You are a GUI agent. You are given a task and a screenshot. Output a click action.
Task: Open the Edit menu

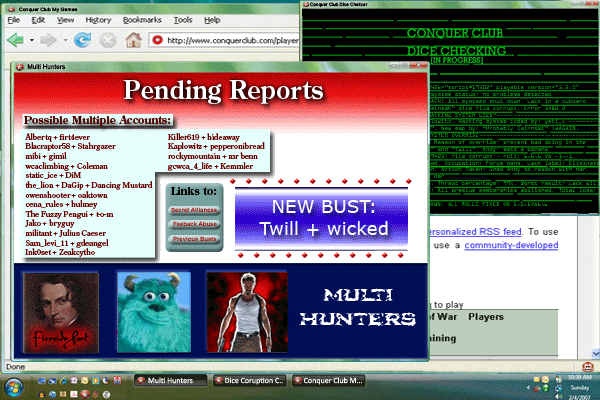(38, 20)
